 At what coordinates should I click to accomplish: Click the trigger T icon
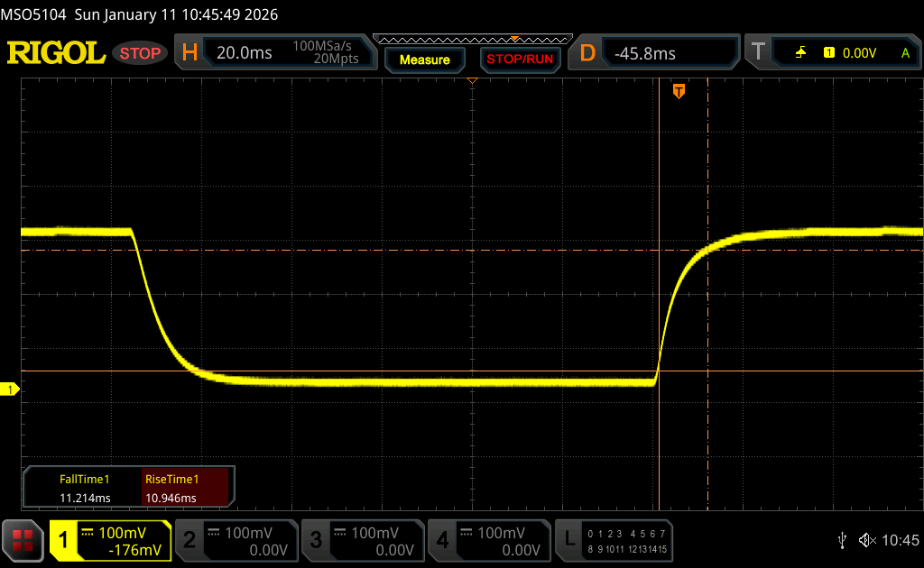click(759, 53)
